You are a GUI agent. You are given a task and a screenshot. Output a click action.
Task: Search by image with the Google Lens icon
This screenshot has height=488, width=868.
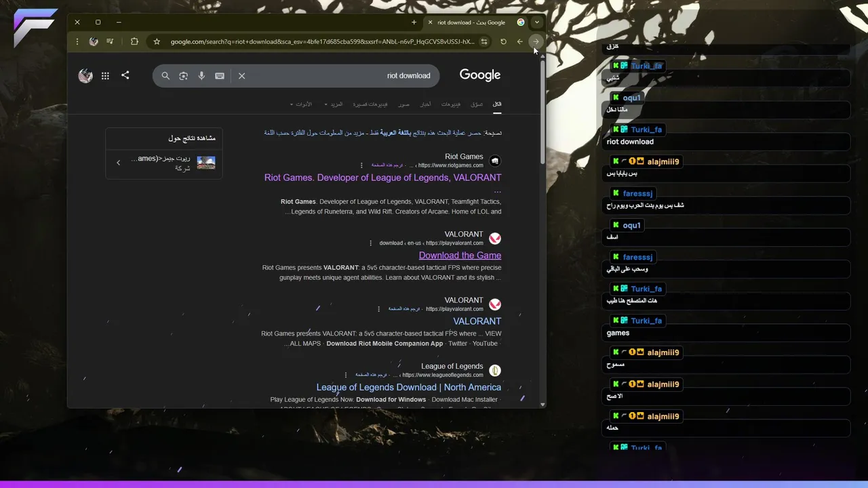click(183, 76)
